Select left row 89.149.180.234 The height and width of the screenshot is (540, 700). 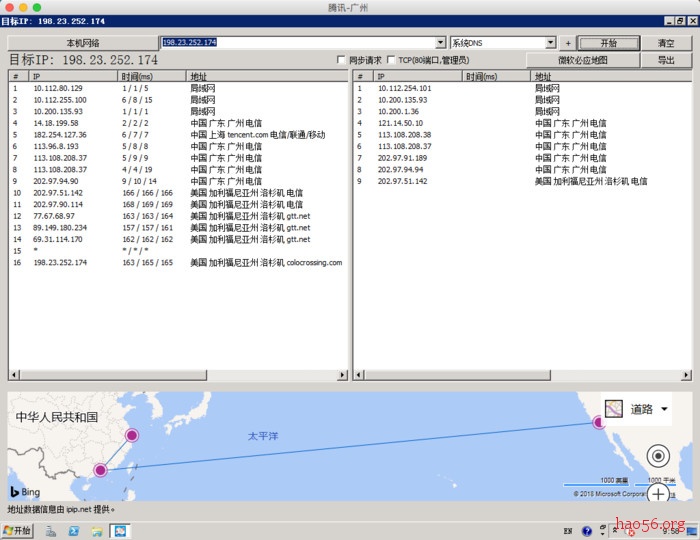pyautogui.click(x=178, y=228)
